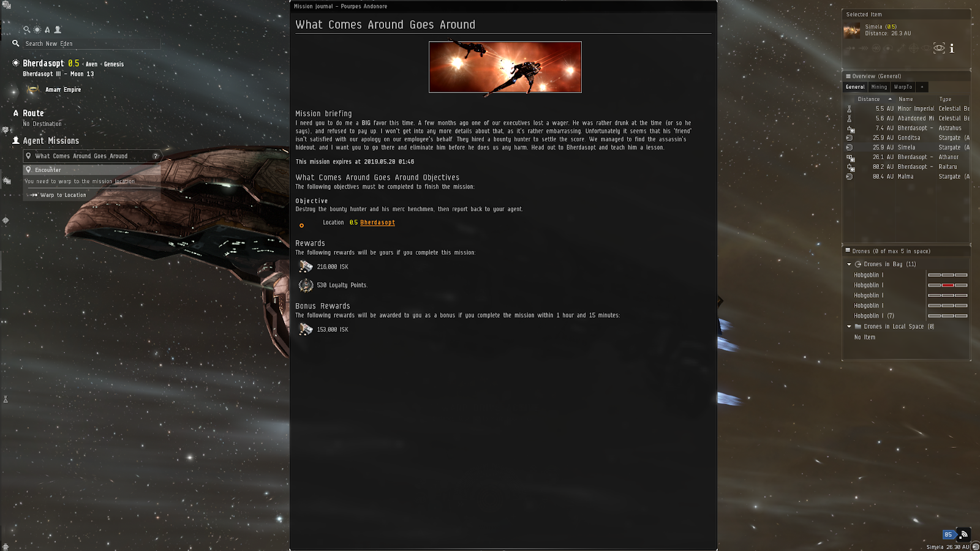The height and width of the screenshot is (551, 980).
Task: Select the Simela stargate overview row
Action: click(907, 148)
